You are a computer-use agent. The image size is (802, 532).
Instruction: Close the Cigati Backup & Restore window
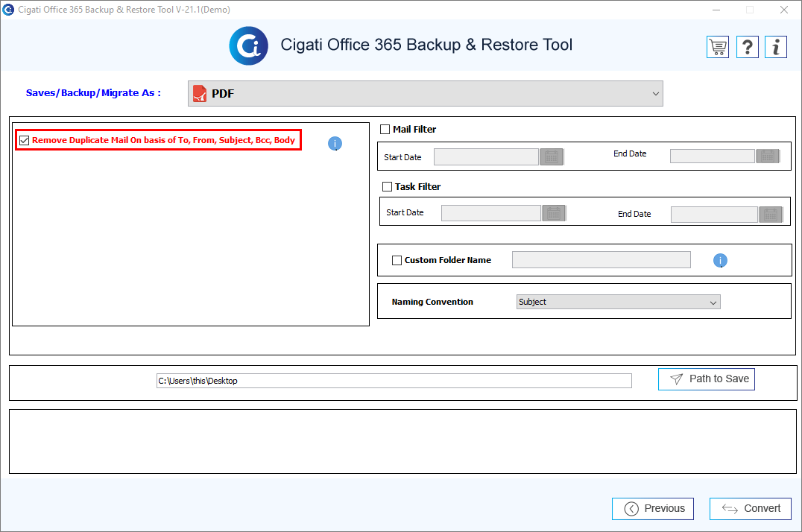783,10
